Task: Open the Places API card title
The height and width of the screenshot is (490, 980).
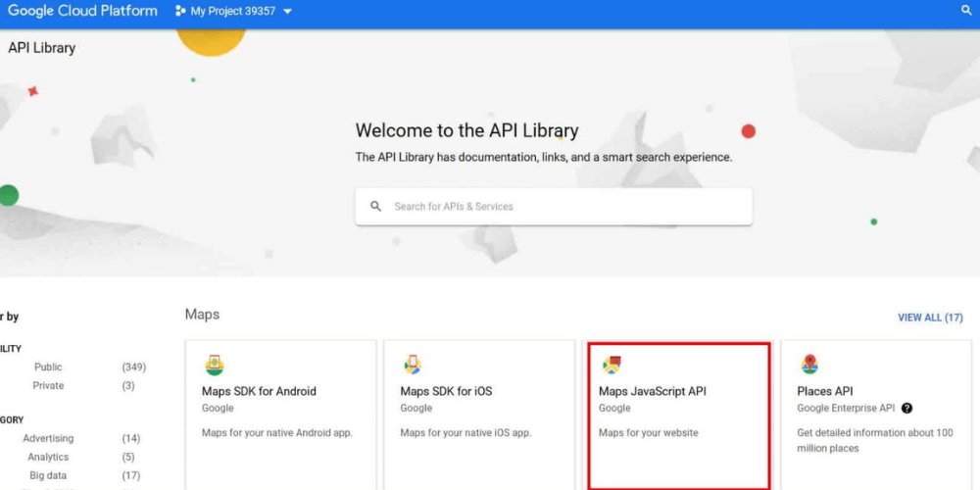Action: 825,391
